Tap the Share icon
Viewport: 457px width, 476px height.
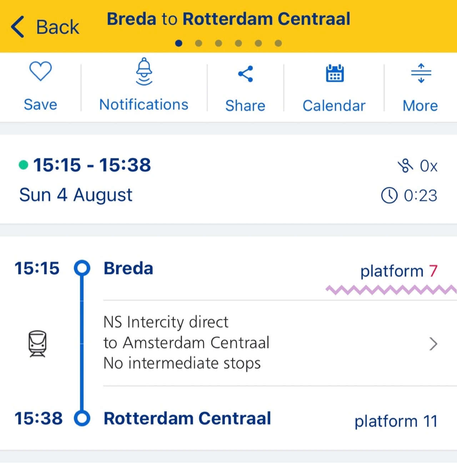click(x=246, y=74)
